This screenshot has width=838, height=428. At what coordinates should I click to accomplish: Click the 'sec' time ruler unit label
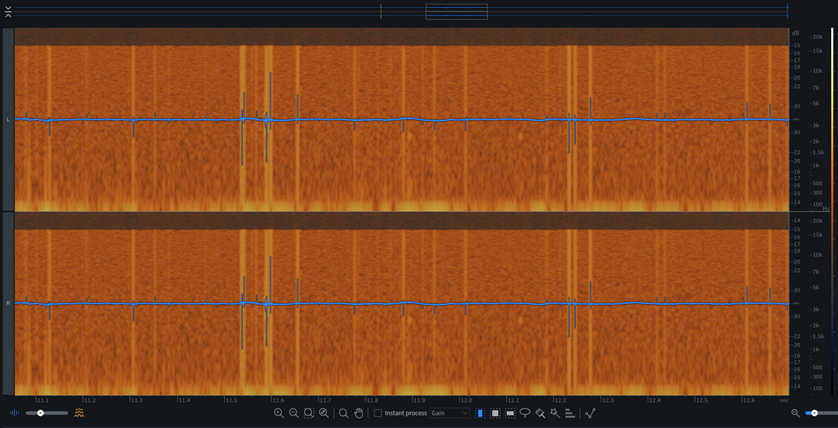click(783, 400)
